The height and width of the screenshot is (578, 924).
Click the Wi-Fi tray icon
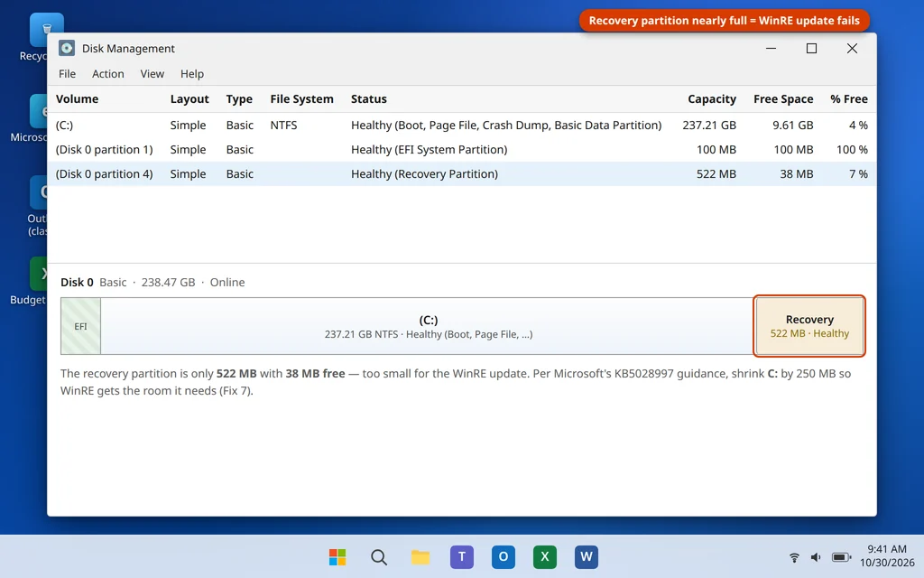pyautogui.click(x=794, y=557)
